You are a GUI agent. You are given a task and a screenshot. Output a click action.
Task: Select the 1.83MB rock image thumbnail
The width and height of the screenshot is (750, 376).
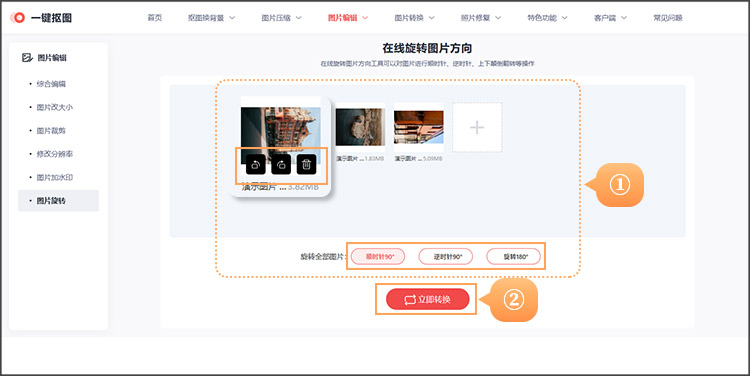click(360, 127)
